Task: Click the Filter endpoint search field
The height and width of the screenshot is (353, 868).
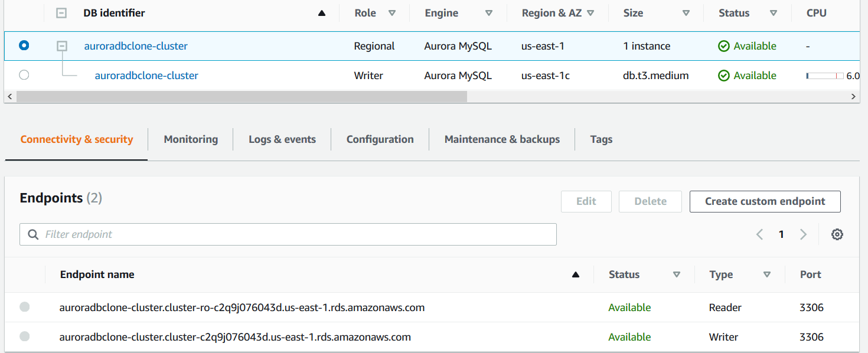Action: point(295,234)
